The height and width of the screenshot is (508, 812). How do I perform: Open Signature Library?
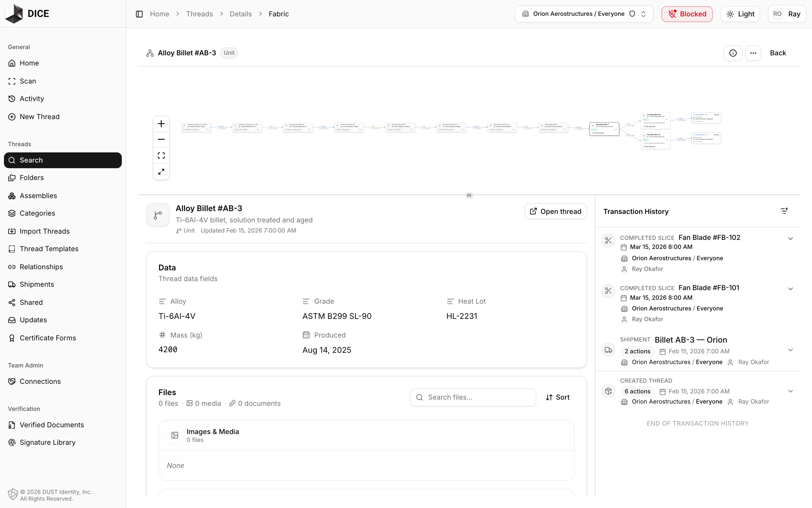click(63, 443)
